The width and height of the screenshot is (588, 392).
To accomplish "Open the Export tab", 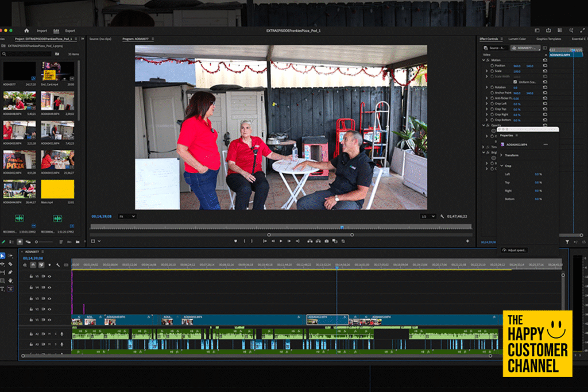I will pyautogui.click(x=70, y=31).
